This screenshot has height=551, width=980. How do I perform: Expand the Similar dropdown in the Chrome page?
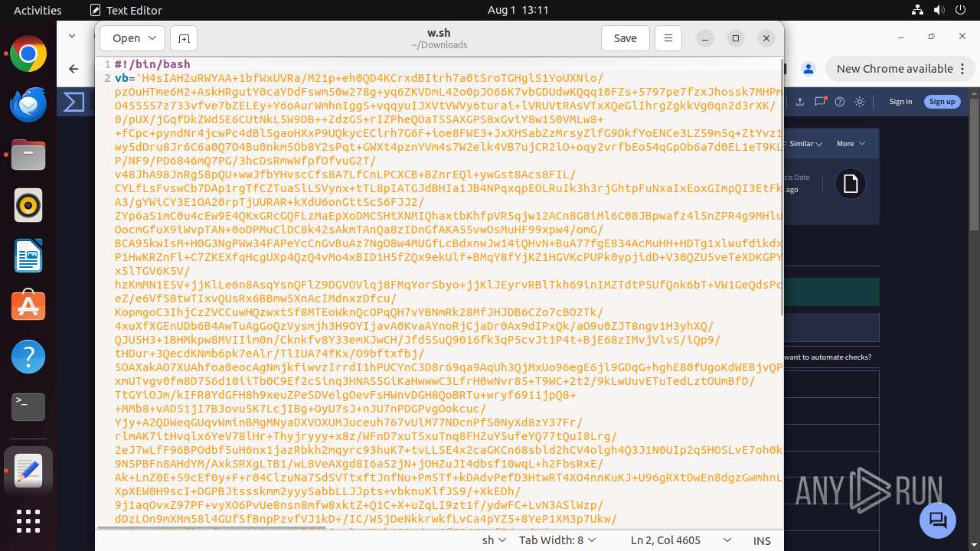pyautogui.click(x=805, y=144)
